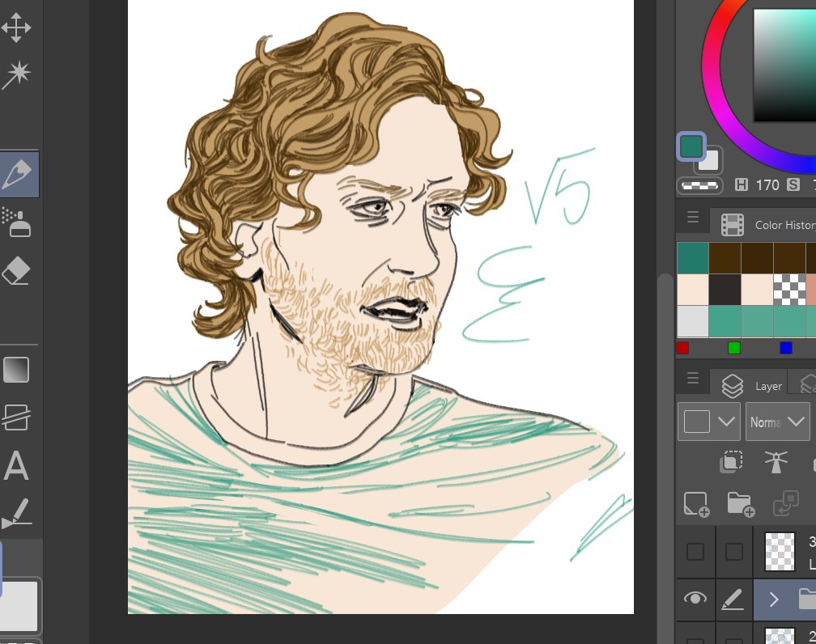This screenshot has height=644, width=816.
Task: Click the small red square indicator
Action: tap(682, 348)
